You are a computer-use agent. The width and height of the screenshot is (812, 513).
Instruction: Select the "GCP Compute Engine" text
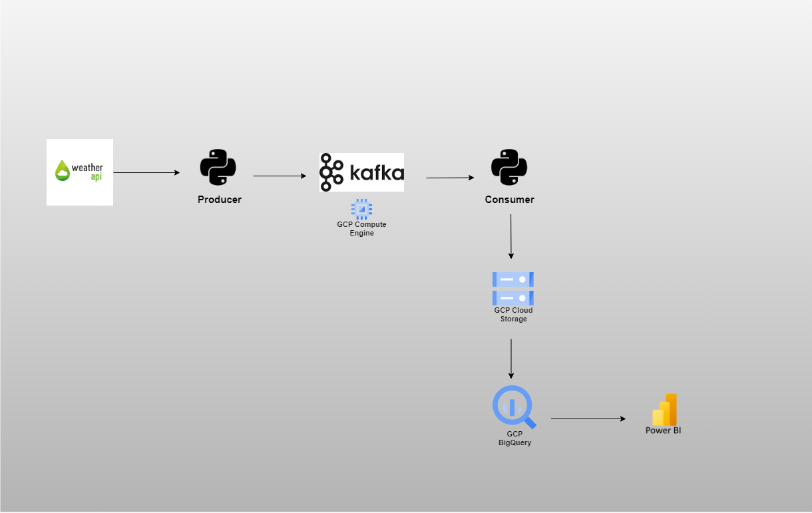point(361,229)
